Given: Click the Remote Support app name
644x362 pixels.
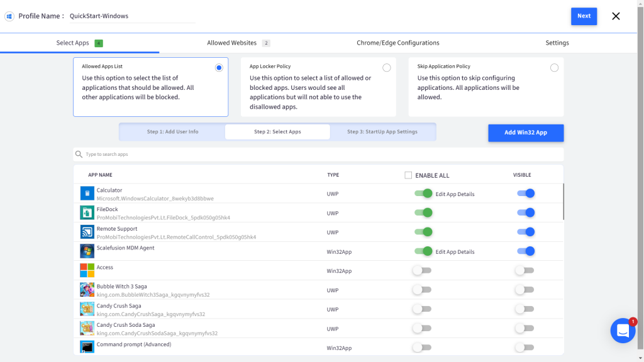Looking at the screenshot, I should (117, 229).
